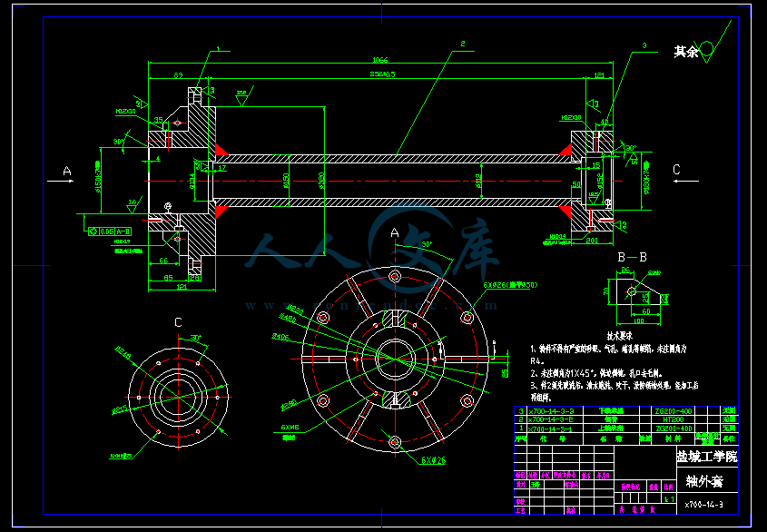
Task: Click part code x700-14-3-2 in parts list
Action: (x=551, y=419)
